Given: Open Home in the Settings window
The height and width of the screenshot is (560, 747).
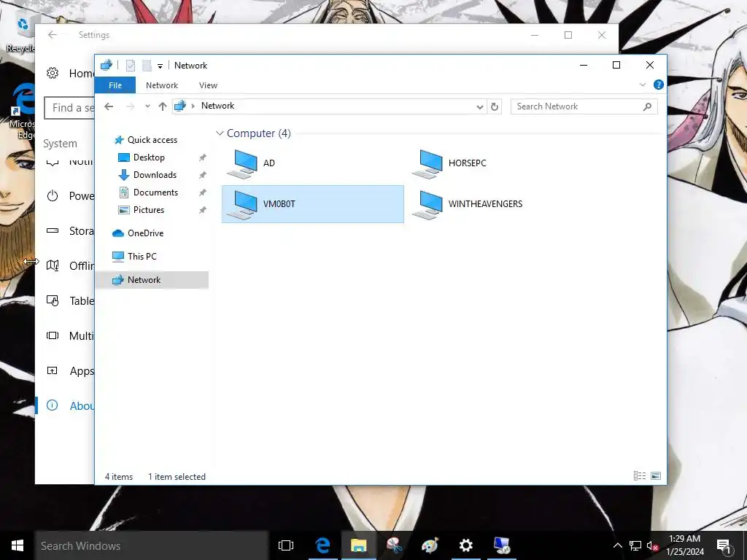Looking at the screenshot, I should pos(70,74).
